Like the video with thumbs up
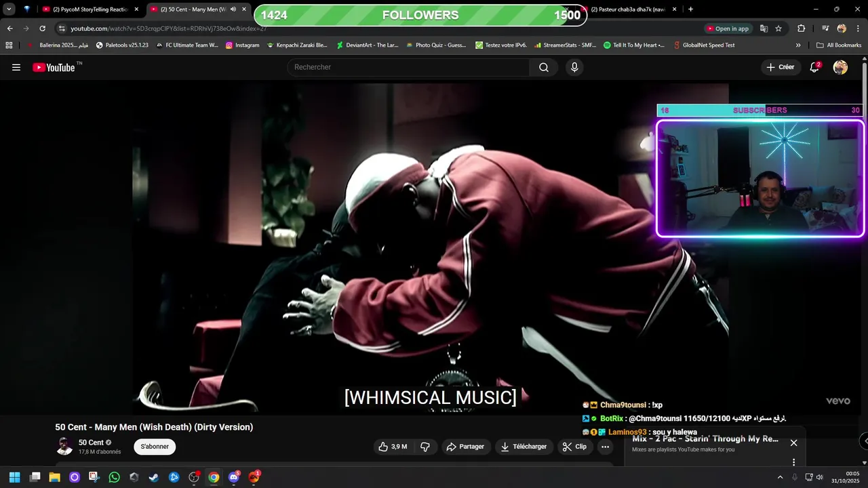Image resolution: width=868 pixels, height=488 pixels. click(393, 447)
